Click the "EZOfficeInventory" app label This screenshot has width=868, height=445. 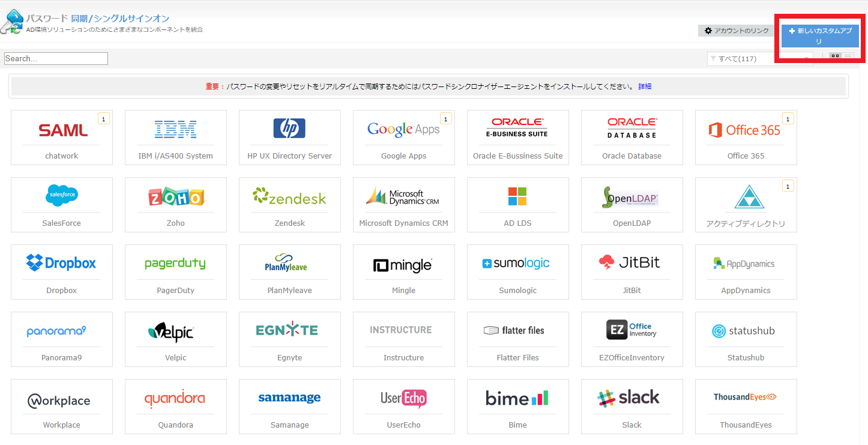(x=631, y=357)
